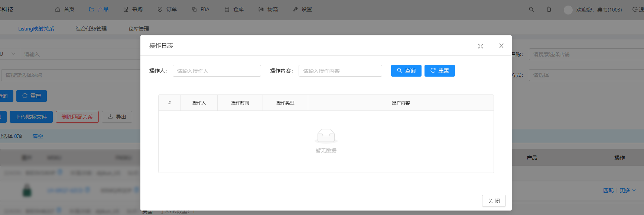Switch to the 组合任务管理 tab
Viewport: 644px width, 215px height.
click(91, 29)
